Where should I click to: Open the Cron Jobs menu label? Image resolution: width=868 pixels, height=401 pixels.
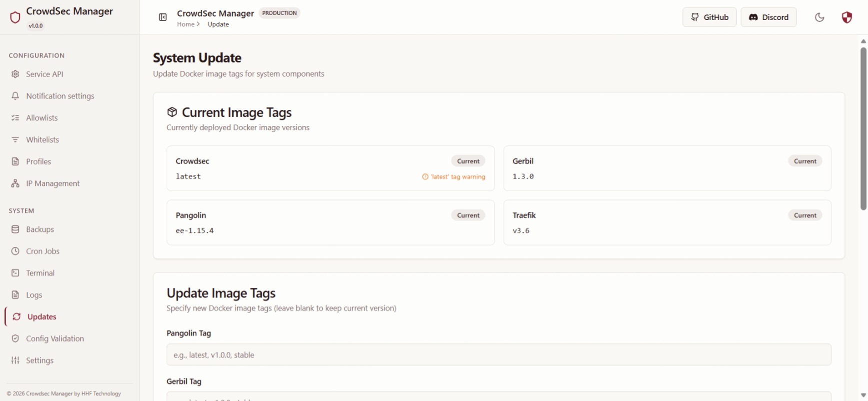43,251
